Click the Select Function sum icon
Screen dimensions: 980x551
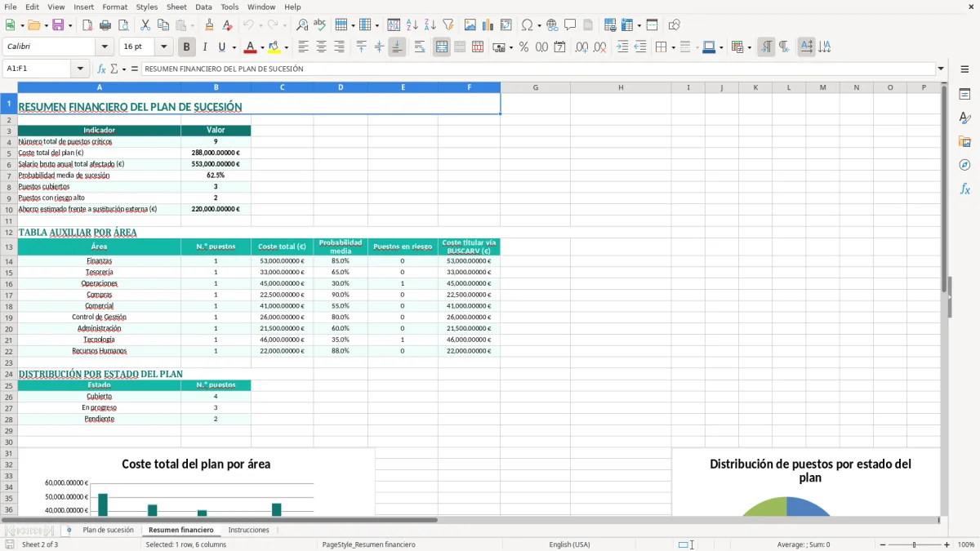click(x=114, y=69)
